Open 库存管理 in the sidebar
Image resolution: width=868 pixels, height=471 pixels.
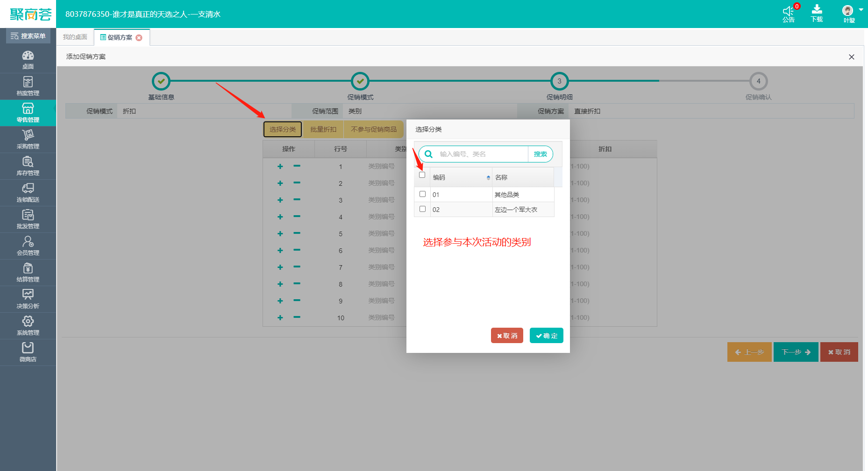tap(28, 166)
